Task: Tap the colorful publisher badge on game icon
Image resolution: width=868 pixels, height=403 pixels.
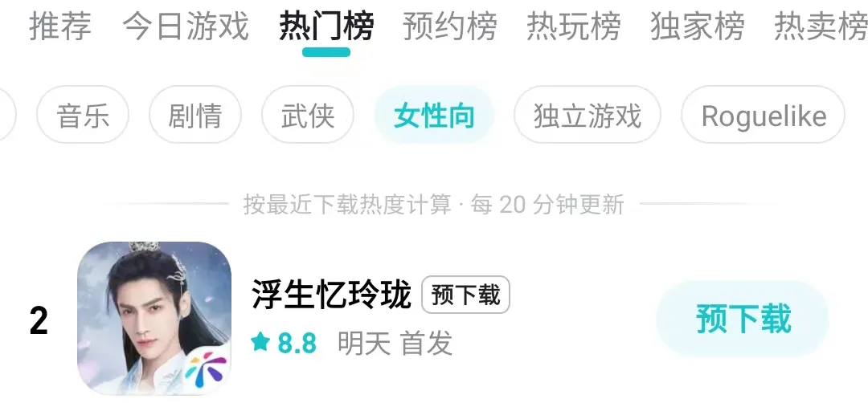Action: [206, 370]
